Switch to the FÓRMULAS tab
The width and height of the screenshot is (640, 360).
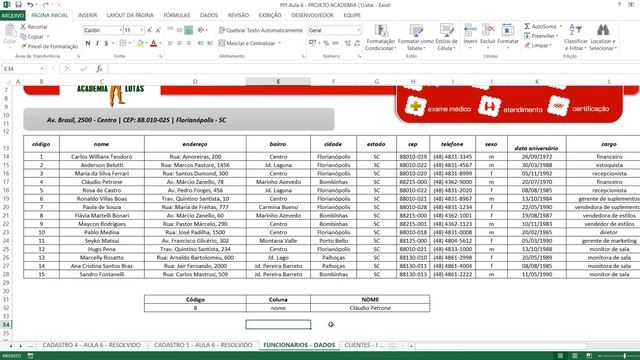click(x=177, y=15)
